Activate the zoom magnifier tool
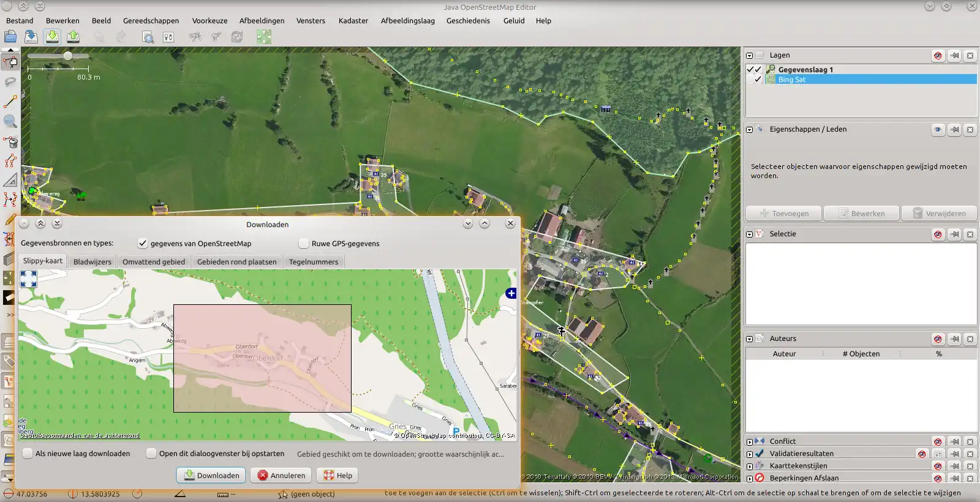 click(10, 122)
